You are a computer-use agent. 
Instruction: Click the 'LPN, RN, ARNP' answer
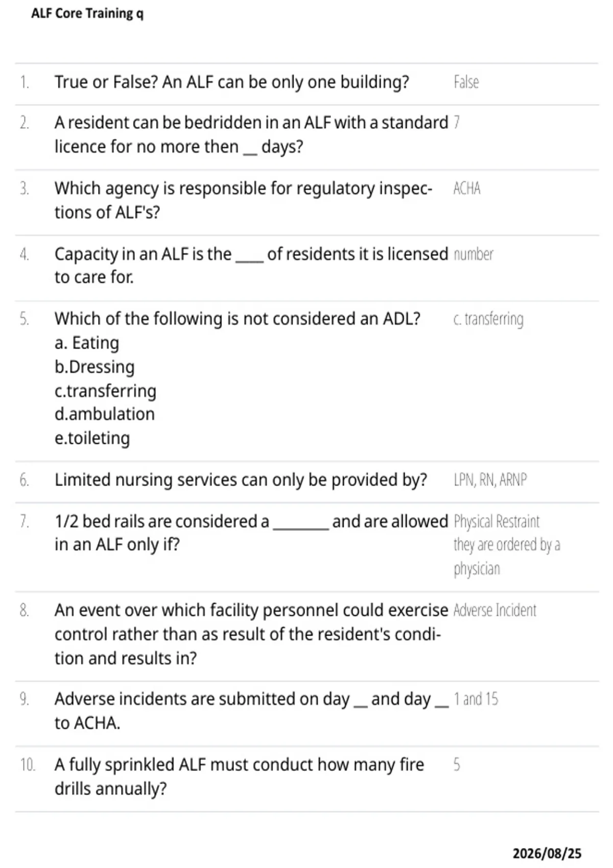490,480
